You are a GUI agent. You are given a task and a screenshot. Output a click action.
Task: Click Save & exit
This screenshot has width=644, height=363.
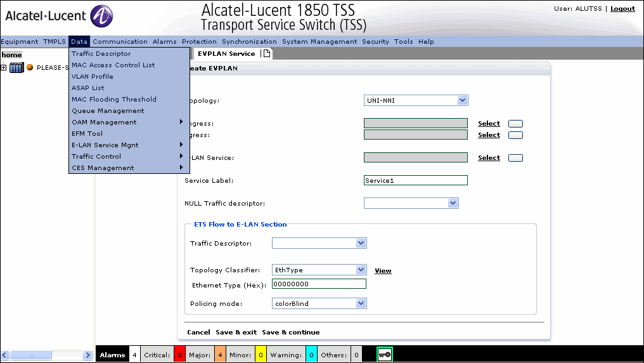[x=236, y=332]
